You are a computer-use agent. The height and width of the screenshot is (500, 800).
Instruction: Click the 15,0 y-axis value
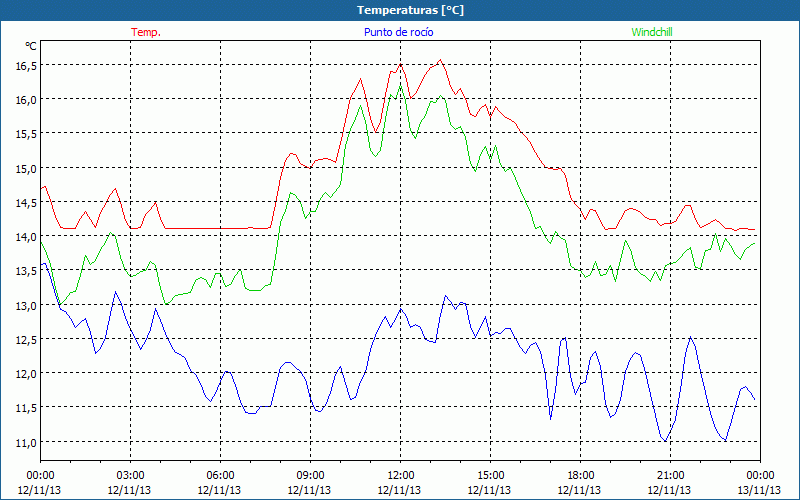[x=26, y=168]
